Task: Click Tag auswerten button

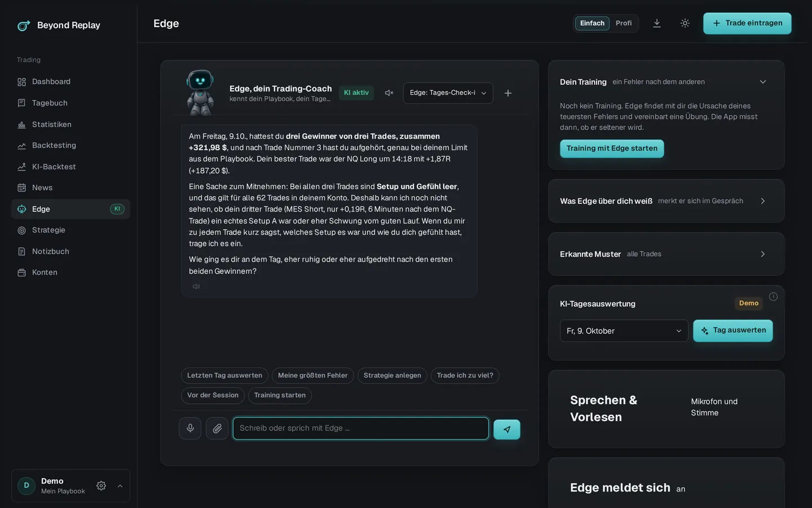Action: (x=733, y=331)
